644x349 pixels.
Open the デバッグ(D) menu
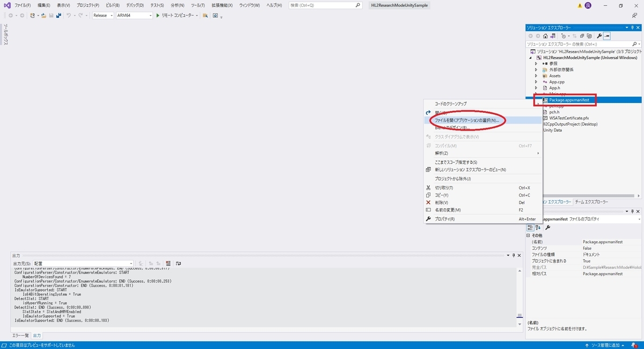tap(135, 5)
